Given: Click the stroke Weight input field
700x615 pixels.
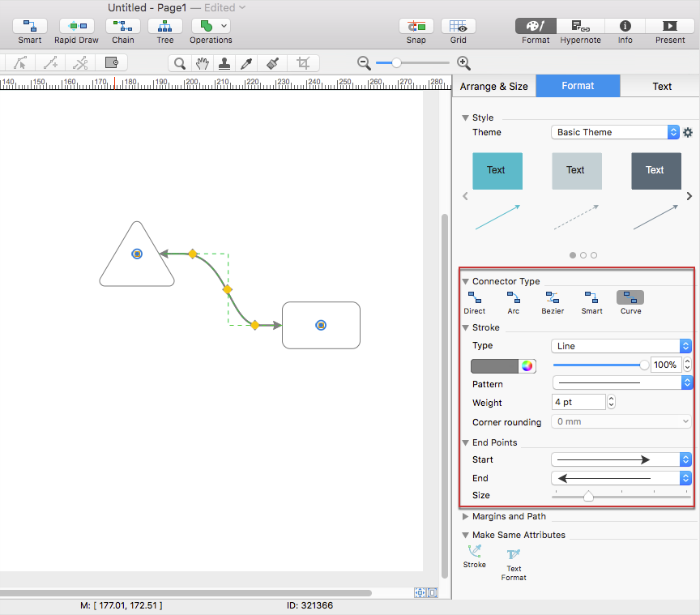Looking at the screenshot, I should point(578,402).
